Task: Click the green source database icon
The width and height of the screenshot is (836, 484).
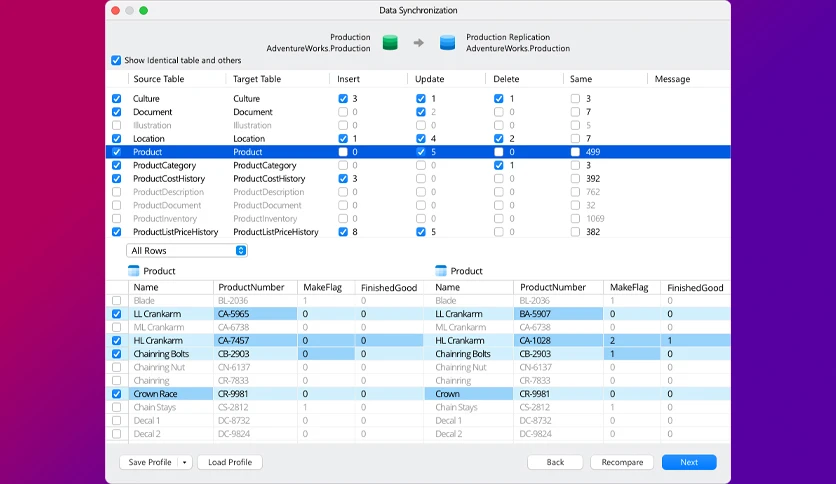Action: click(x=390, y=43)
